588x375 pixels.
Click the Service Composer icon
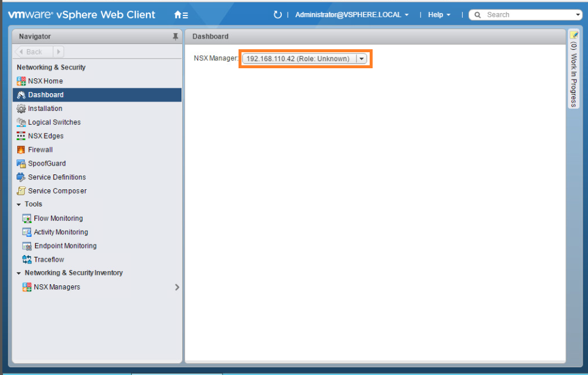click(21, 191)
